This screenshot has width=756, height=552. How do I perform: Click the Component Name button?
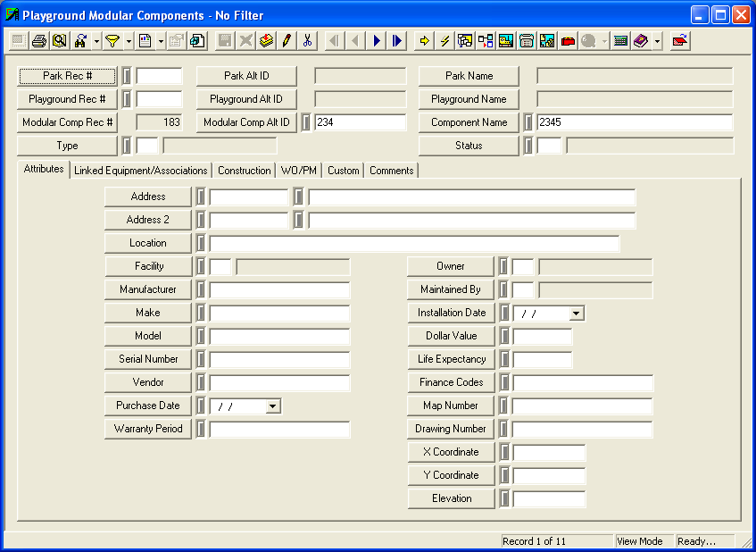469,122
